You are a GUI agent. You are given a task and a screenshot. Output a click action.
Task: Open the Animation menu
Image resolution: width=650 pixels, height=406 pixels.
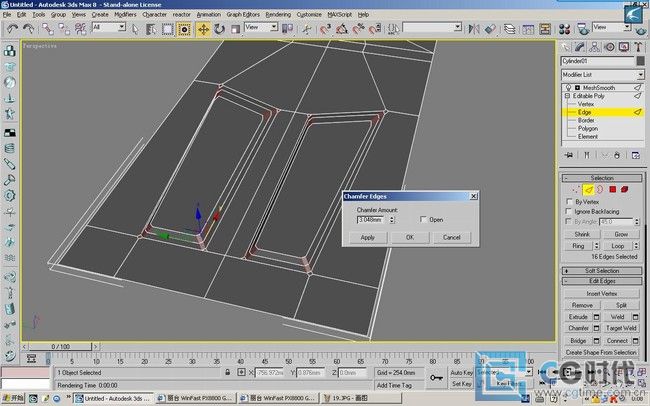coord(209,15)
